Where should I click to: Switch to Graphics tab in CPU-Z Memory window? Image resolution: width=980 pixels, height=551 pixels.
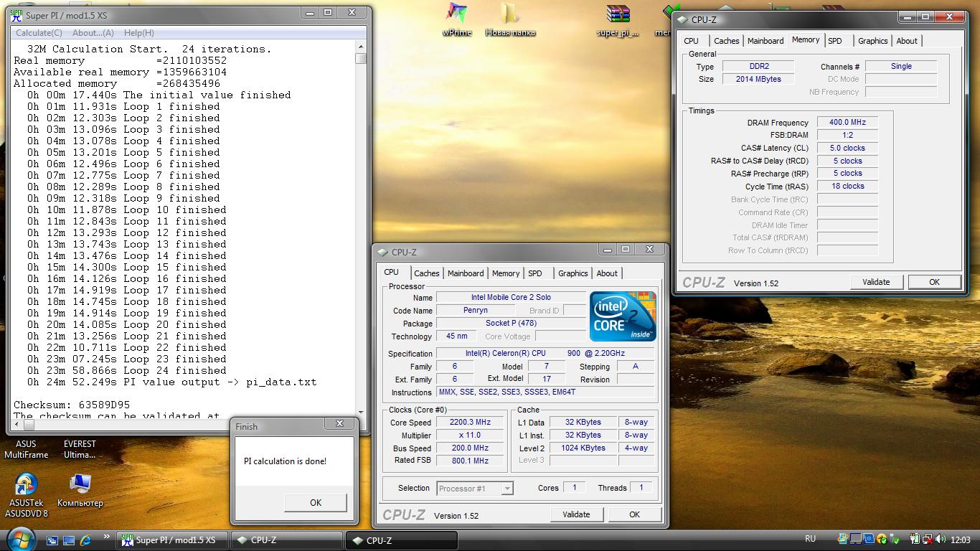873,41
